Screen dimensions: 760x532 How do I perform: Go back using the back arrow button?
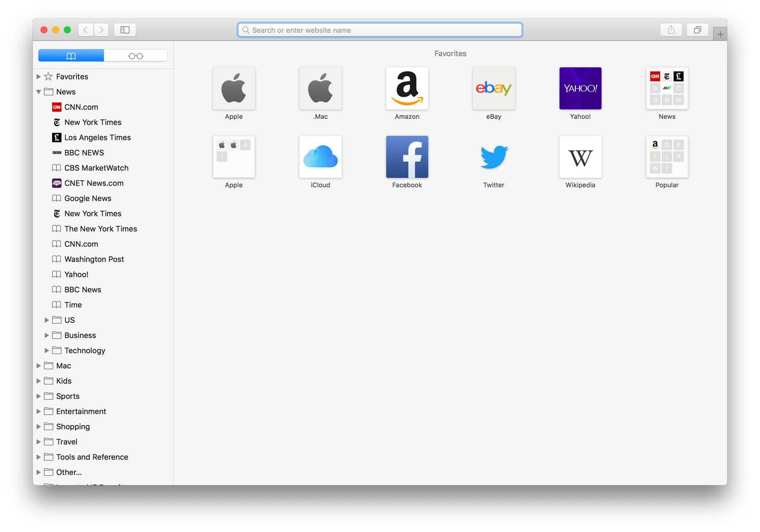click(x=86, y=30)
